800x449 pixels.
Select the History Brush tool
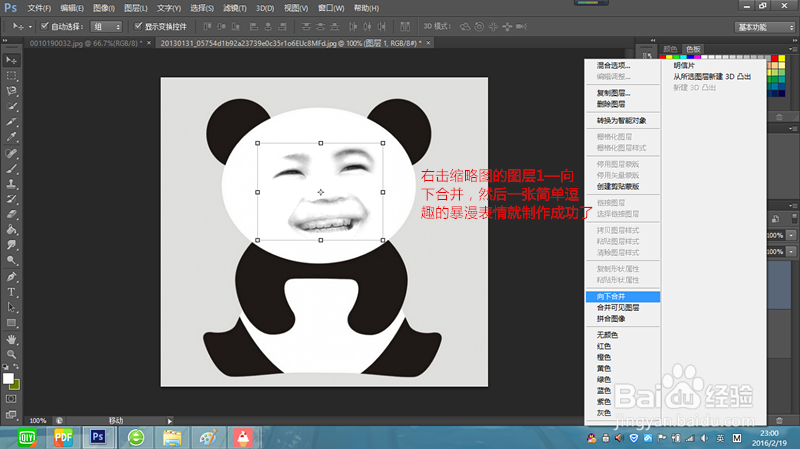(11, 198)
